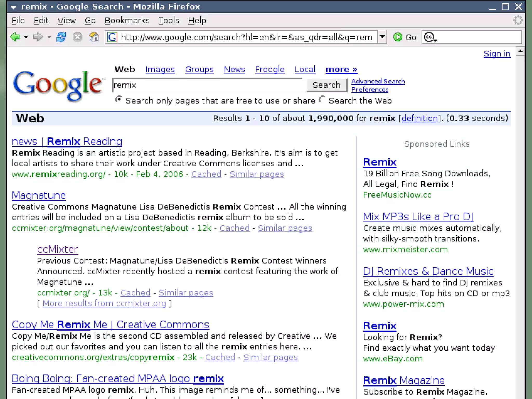Click the Stop loading icon
The width and height of the screenshot is (532, 399).
point(77,37)
